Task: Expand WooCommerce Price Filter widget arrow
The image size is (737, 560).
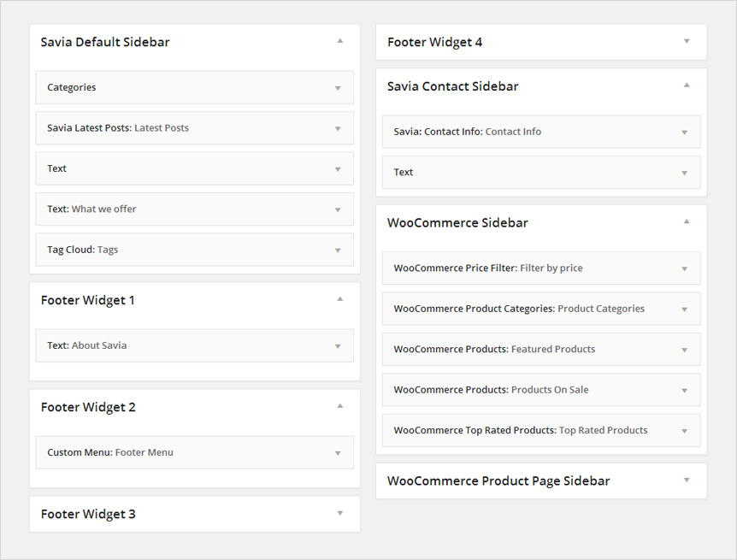Action: coord(684,268)
